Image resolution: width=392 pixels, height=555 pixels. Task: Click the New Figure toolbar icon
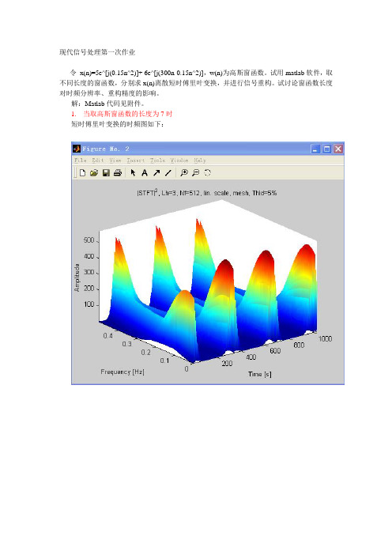[x=82, y=172]
